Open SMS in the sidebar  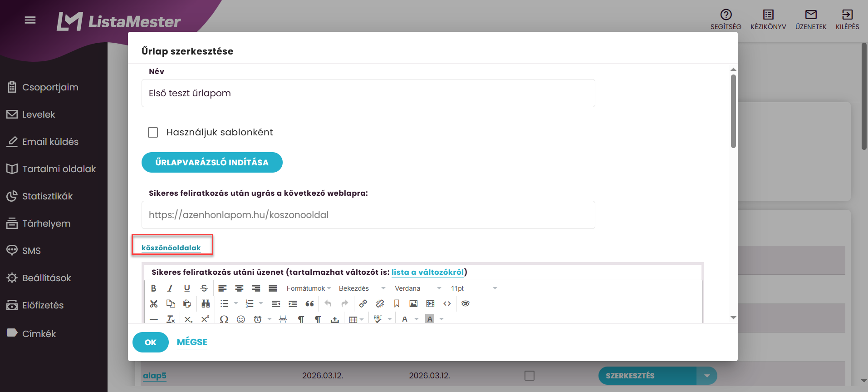point(24,251)
